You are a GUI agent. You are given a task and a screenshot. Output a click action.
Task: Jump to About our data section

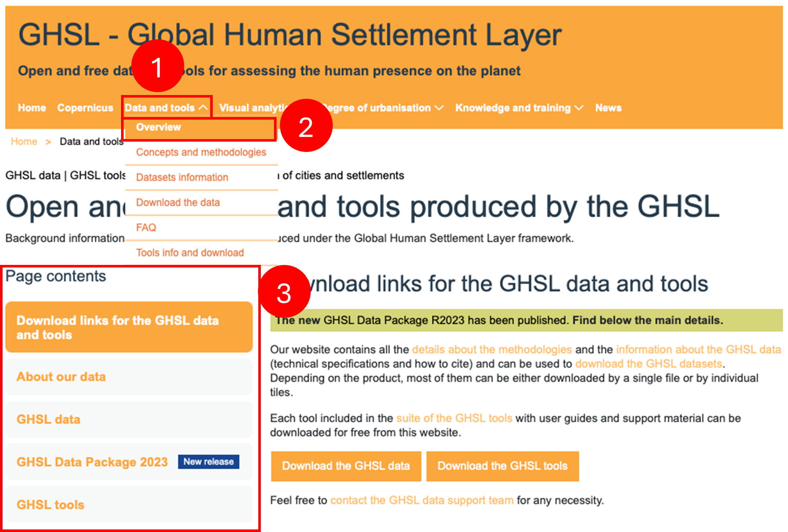[x=129, y=377]
